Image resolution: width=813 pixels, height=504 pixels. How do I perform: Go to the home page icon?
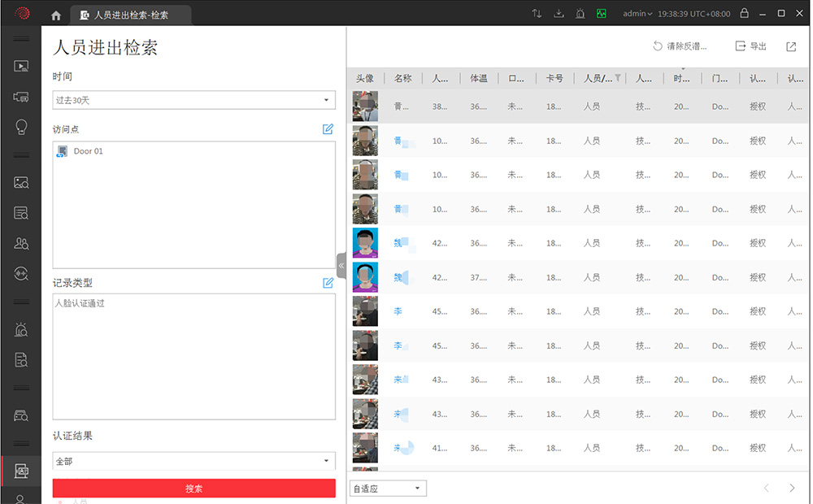coord(56,15)
